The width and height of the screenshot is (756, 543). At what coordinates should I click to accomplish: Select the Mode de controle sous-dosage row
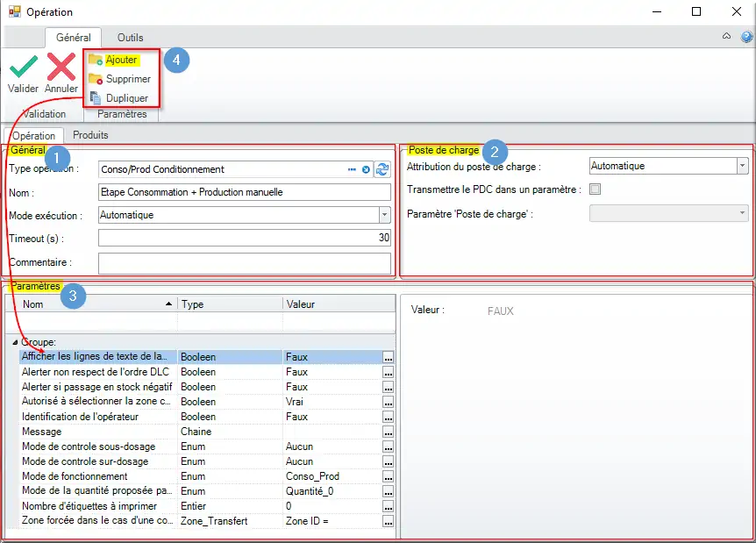coord(207,447)
